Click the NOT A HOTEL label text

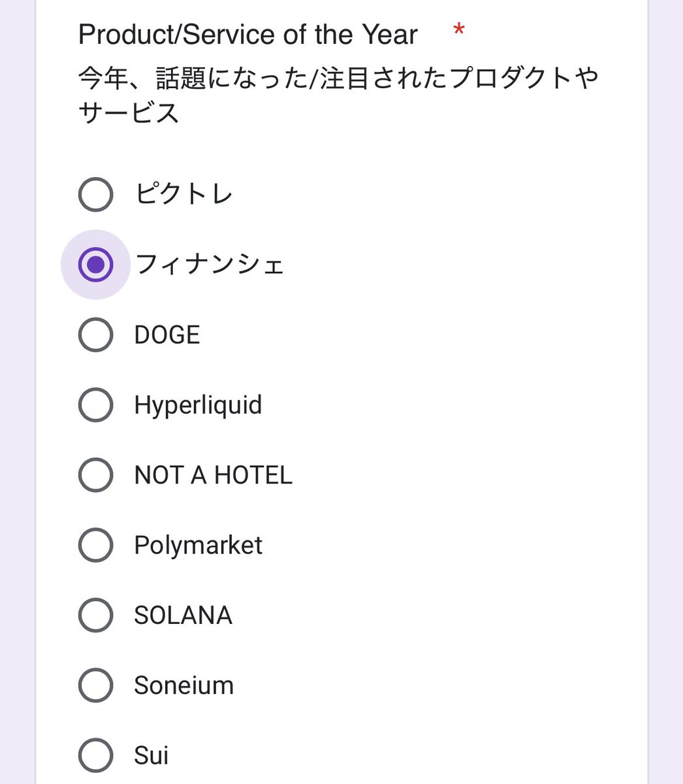point(214,475)
